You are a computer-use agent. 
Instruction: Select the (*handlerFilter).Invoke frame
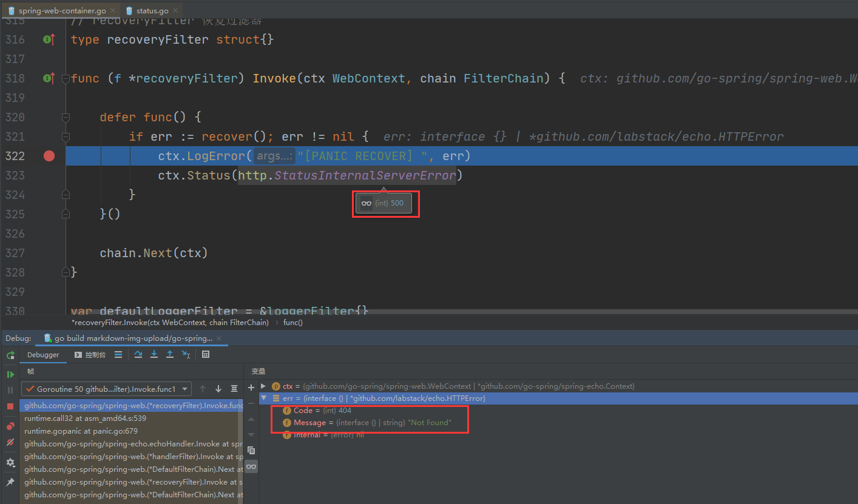(x=132, y=457)
